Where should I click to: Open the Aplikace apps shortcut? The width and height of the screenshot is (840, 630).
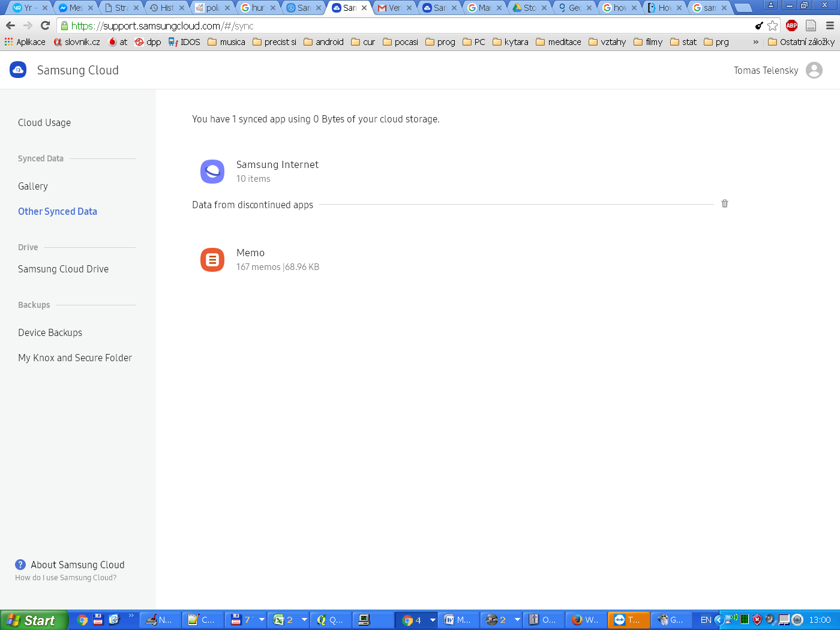25,42
